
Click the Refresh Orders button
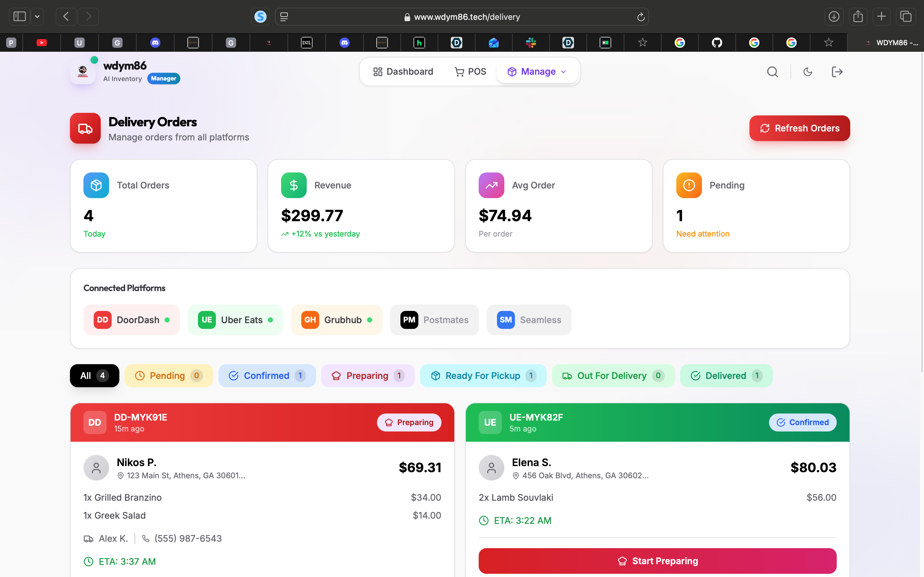pos(800,128)
